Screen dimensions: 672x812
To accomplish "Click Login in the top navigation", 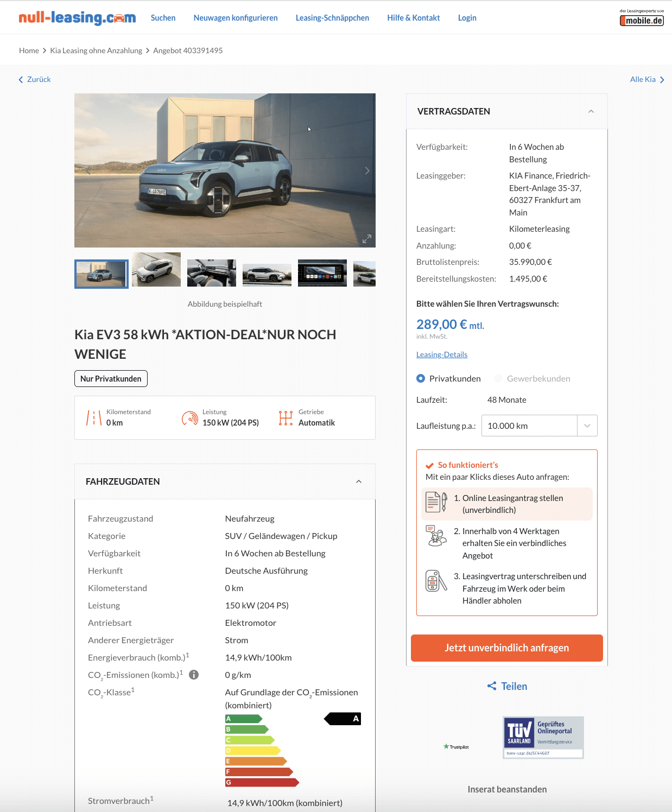I will point(467,18).
